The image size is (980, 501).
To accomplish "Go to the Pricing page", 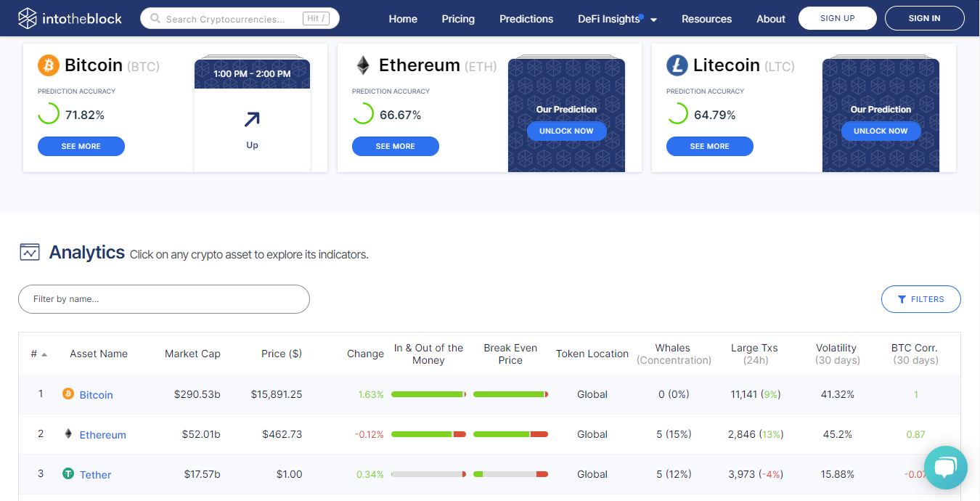I will 458,19.
